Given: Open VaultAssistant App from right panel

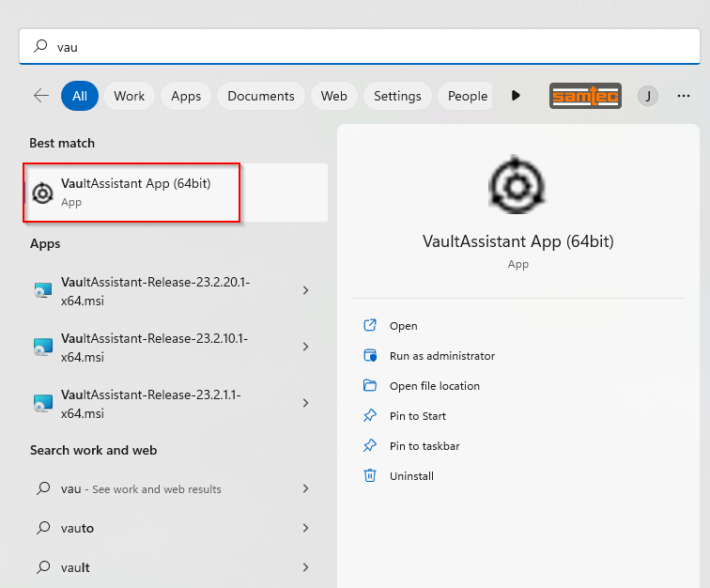Looking at the screenshot, I should (403, 326).
